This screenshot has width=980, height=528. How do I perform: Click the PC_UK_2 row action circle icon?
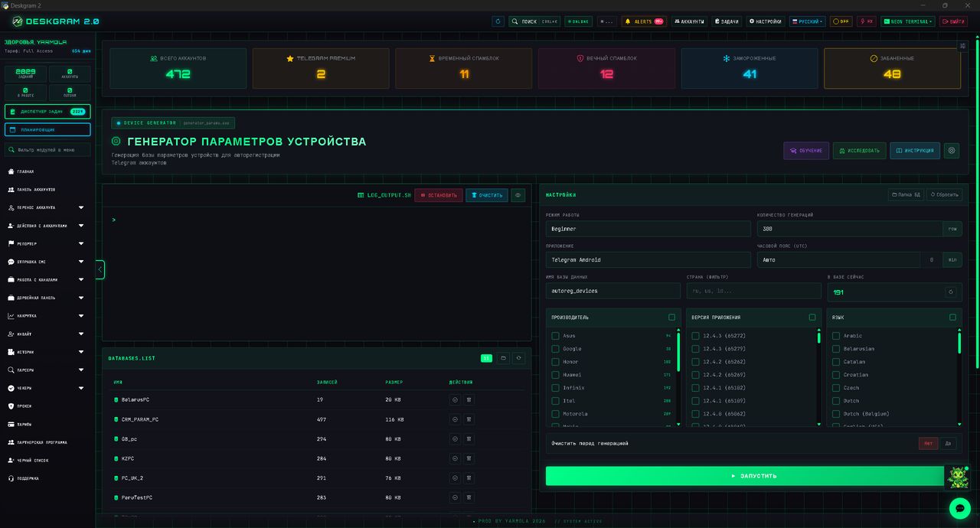pos(455,478)
